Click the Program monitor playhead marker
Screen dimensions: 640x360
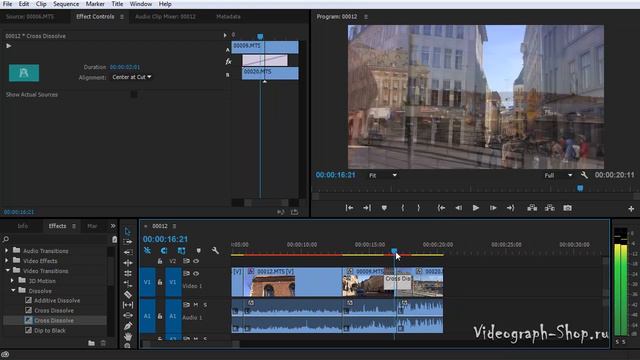tap(580, 188)
